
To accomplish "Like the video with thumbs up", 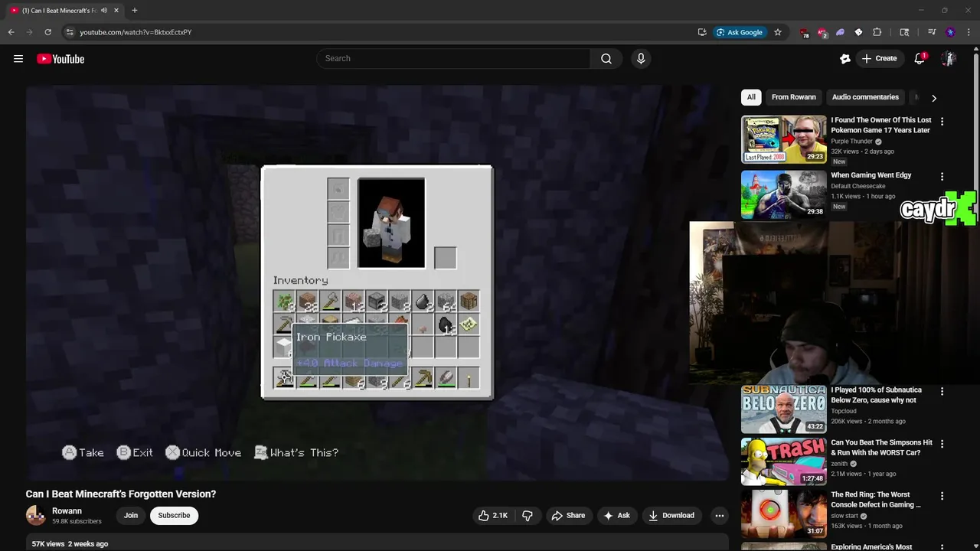I will click(493, 516).
